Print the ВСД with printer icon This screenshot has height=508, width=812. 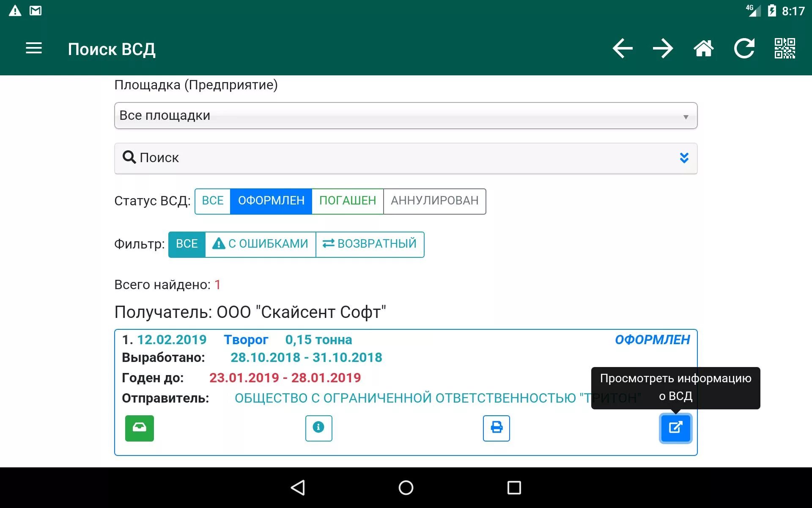pos(496,428)
